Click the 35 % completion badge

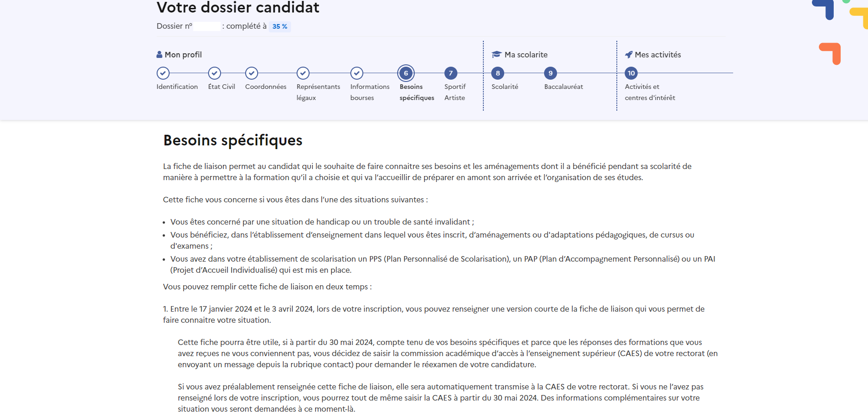click(x=279, y=26)
